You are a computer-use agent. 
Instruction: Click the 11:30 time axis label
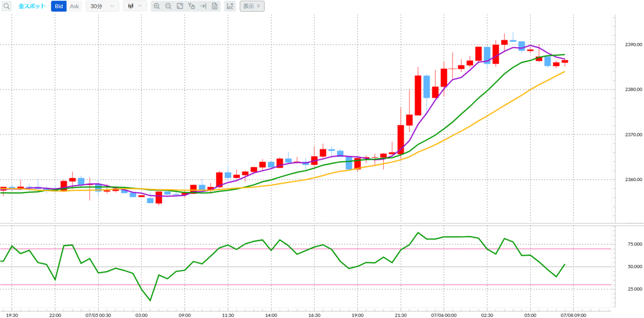point(228,315)
